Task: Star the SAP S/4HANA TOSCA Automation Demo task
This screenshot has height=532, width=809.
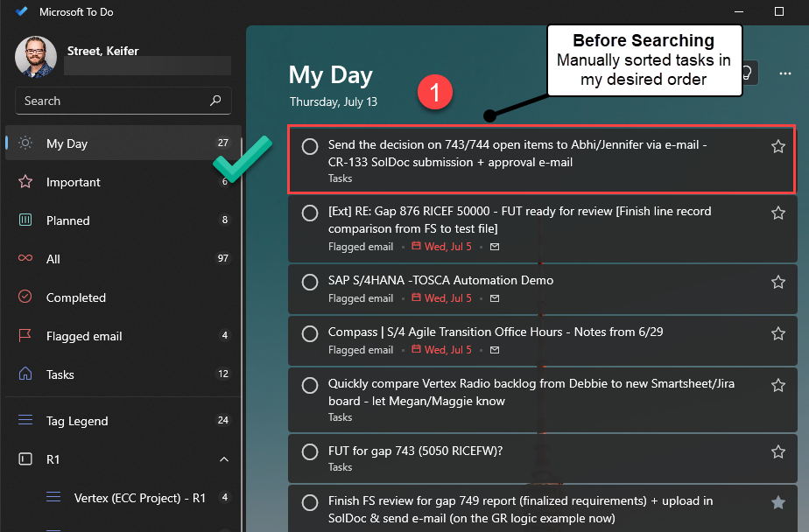Action: [778, 282]
